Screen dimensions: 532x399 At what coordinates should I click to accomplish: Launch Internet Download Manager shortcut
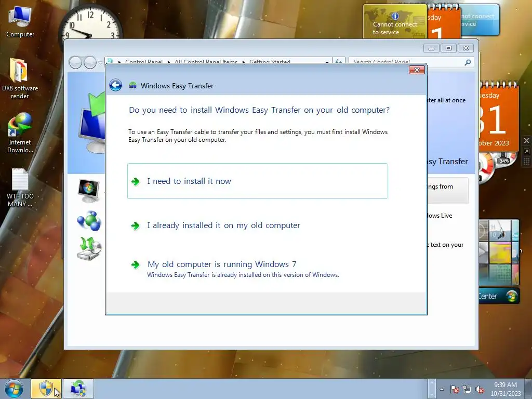[x=20, y=133]
